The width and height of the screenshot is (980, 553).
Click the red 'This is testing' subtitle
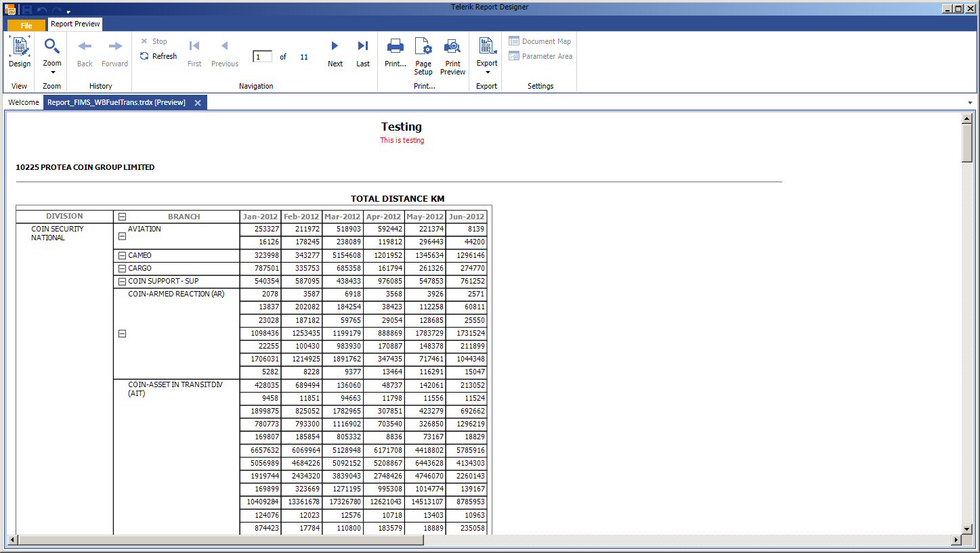click(402, 141)
